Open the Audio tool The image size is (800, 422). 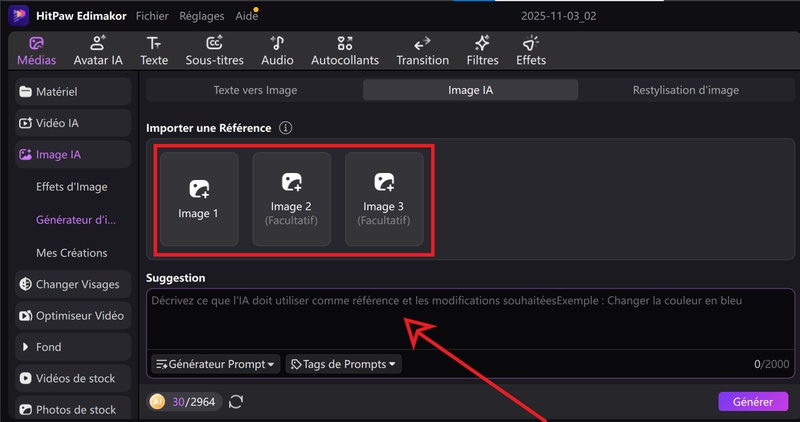coord(277,52)
